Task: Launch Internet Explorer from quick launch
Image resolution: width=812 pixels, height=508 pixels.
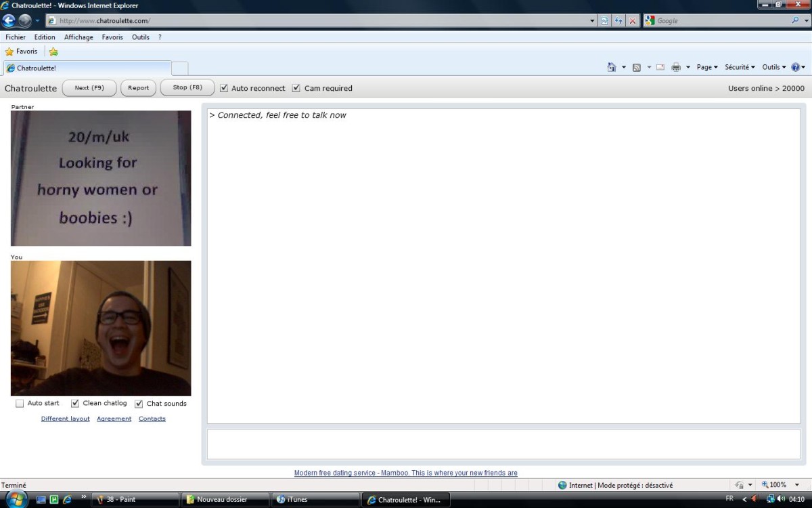Action: pos(67,500)
